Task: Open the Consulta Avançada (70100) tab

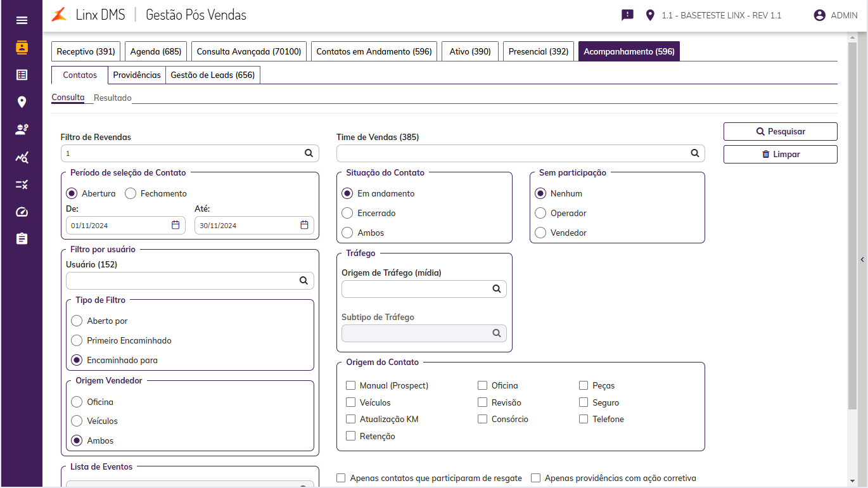Action: tap(249, 51)
